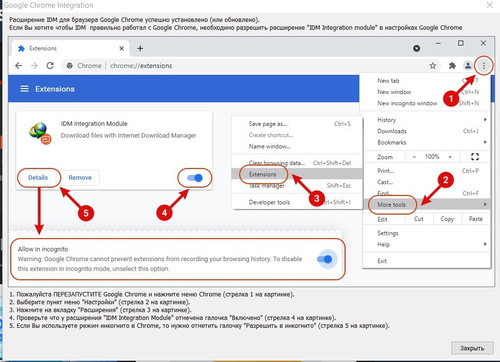Open Bookmarks menu item
The height and width of the screenshot is (362, 500).
[x=427, y=142]
